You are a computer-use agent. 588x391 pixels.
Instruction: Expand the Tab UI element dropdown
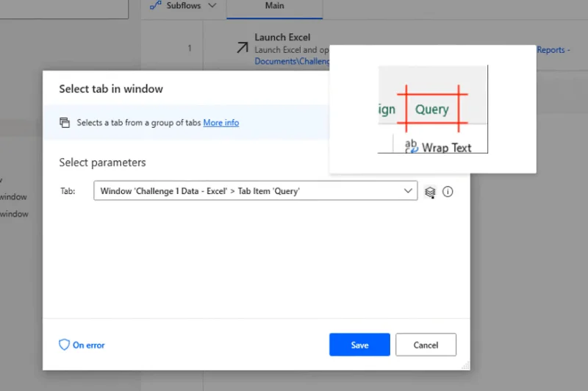408,191
